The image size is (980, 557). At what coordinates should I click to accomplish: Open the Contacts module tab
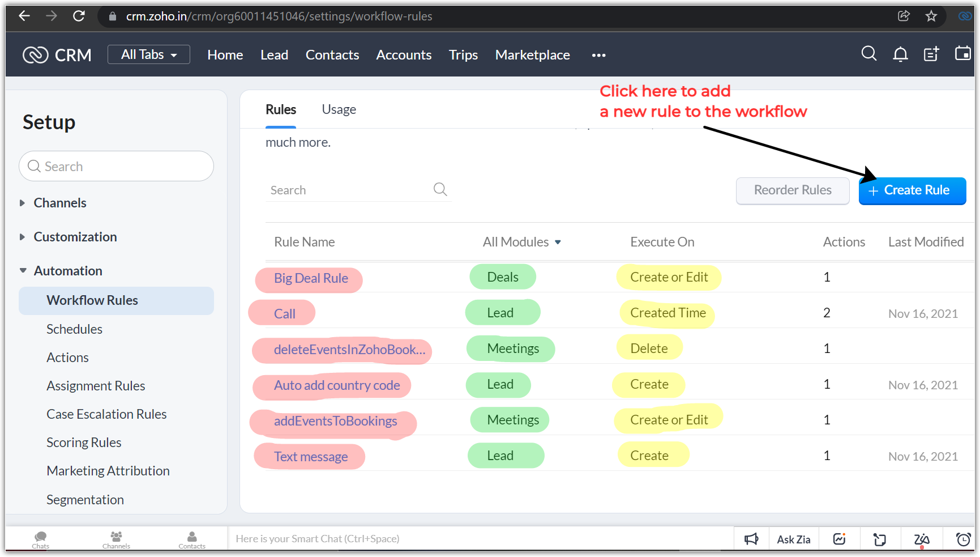(x=332, y=55)
